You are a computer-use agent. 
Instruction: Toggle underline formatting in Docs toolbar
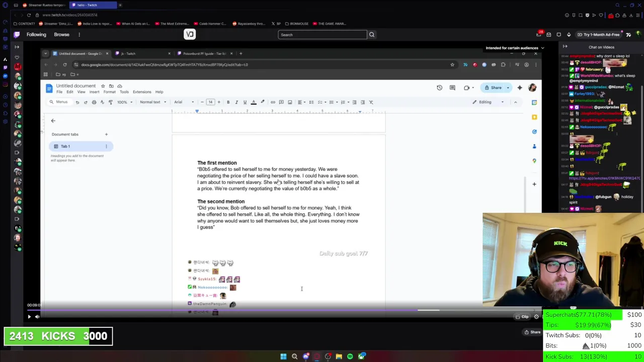point(245,102)
